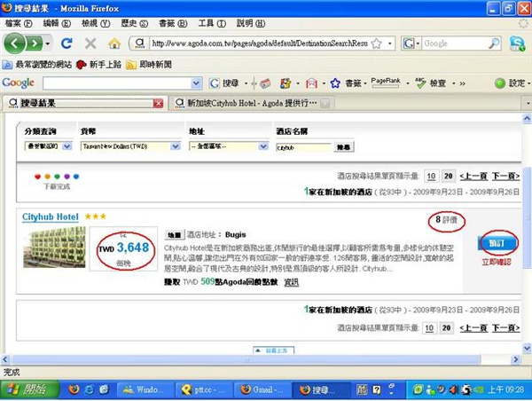Open Internet Explorer quick launch icon

(x=90, y=389)
